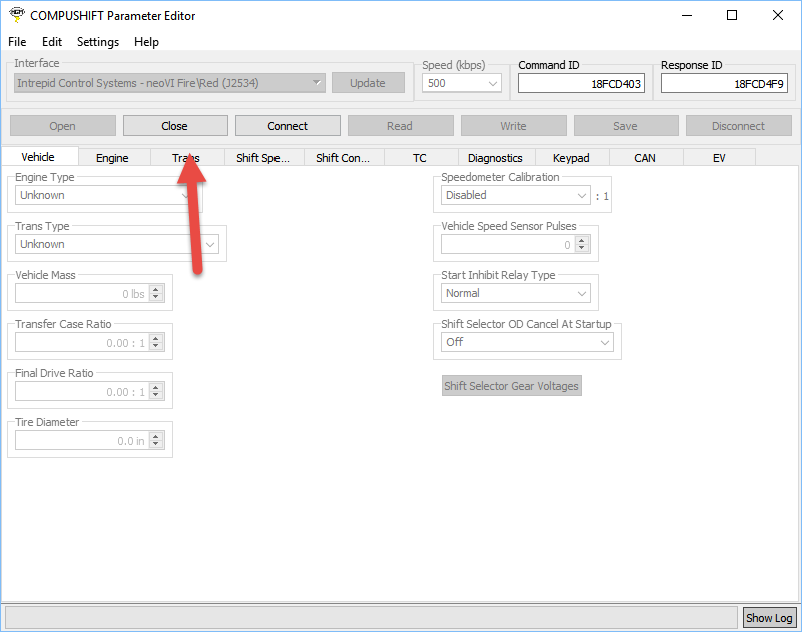Click the Show Log button

tap(769, 618)
